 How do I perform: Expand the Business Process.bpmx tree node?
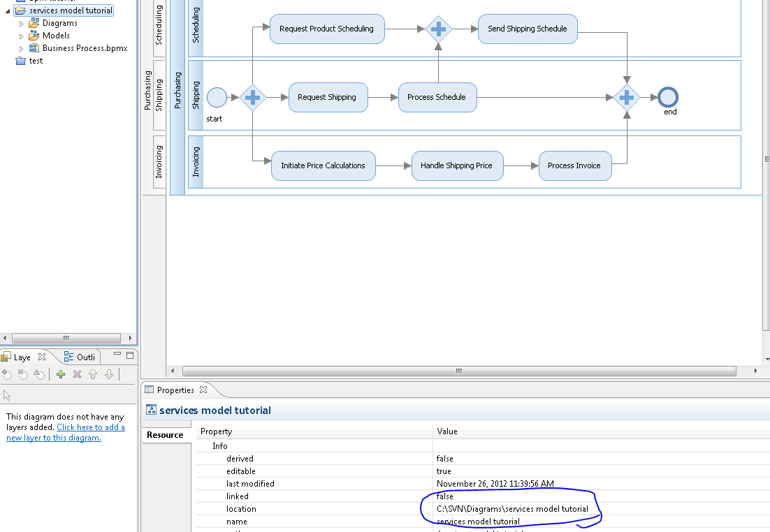tap(22, 49)
